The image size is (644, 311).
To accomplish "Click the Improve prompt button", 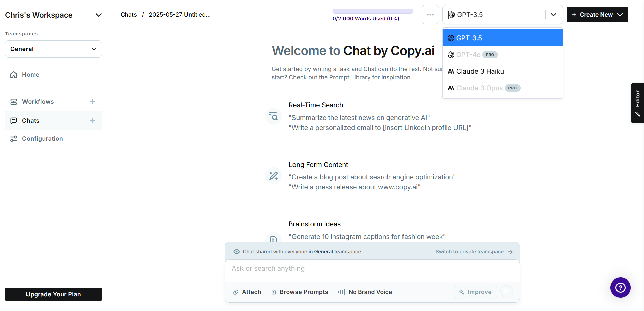I will (475, 292).
